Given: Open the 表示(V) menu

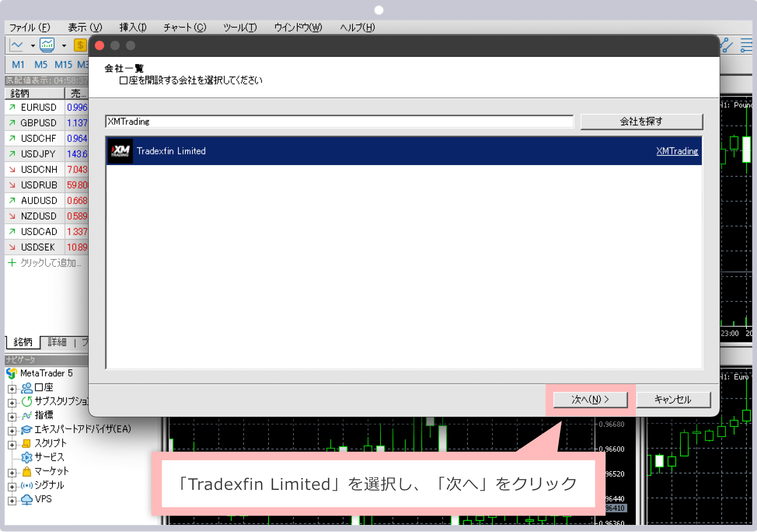Looking at the screenshot, I should (x=85, y=28).
